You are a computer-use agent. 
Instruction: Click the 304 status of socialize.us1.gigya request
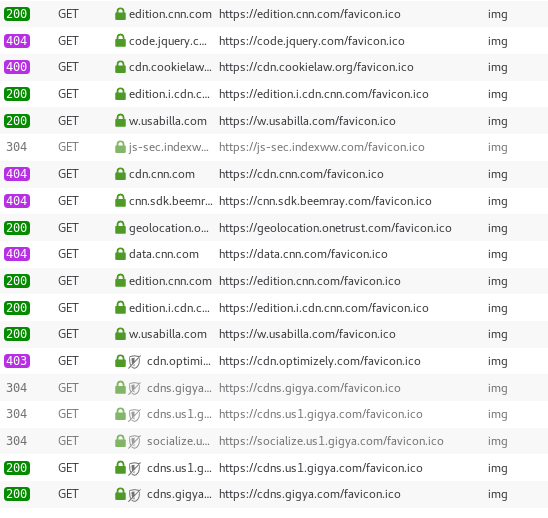[16, 441]
